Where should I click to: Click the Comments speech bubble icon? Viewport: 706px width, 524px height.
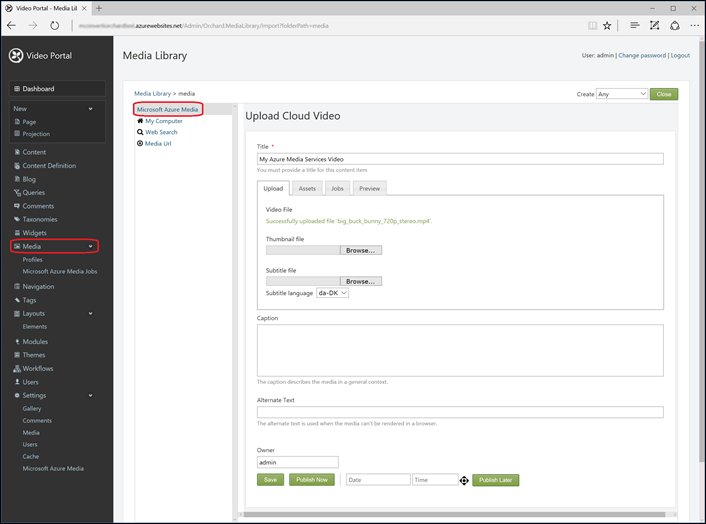pos(17,206)
